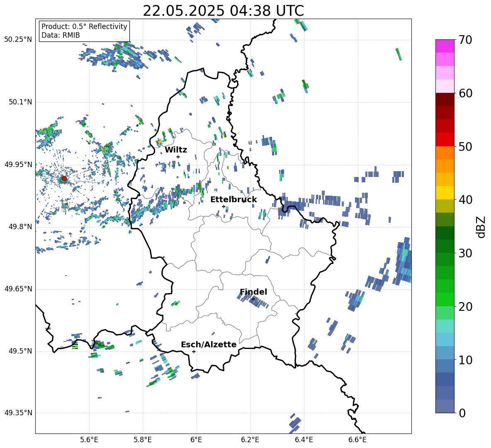Click the 49.95°N latitude label
Screen dimensions: 491x448
point(18,165)
